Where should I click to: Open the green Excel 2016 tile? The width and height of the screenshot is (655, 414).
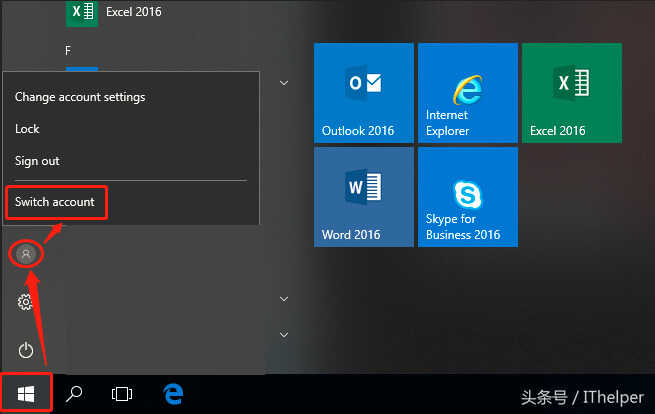point(572,93)
